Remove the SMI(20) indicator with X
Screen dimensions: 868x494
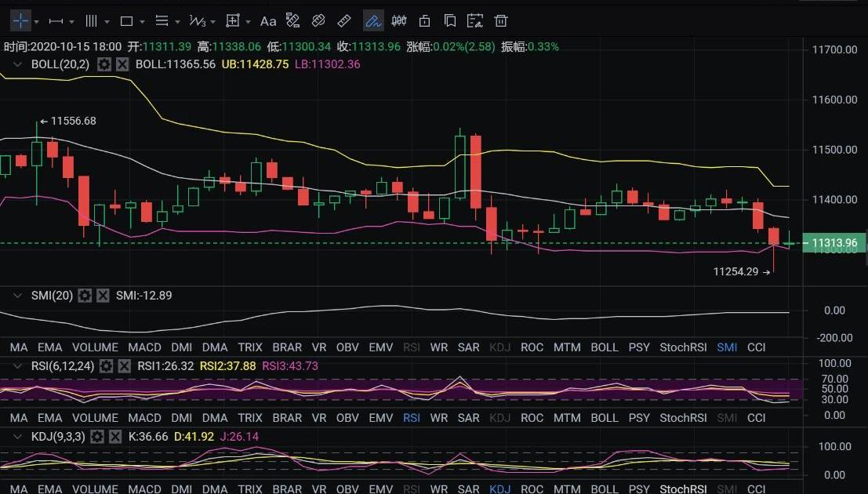tap(103, 296)
